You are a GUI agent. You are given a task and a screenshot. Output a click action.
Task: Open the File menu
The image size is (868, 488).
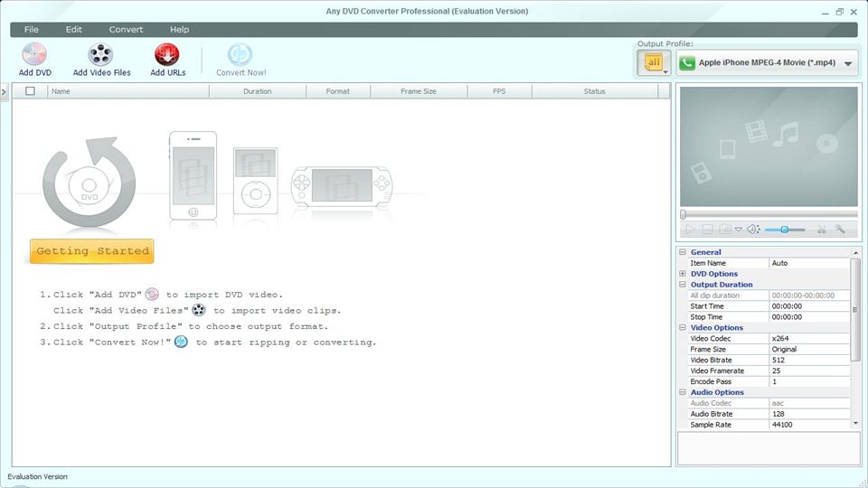[x=32, y=29]
